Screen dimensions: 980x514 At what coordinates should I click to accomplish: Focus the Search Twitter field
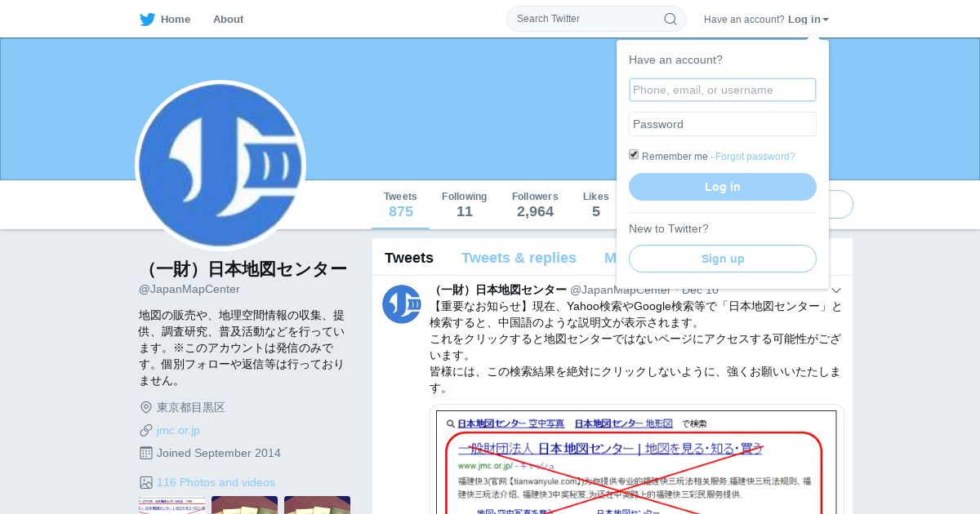[x=596, y=19]
